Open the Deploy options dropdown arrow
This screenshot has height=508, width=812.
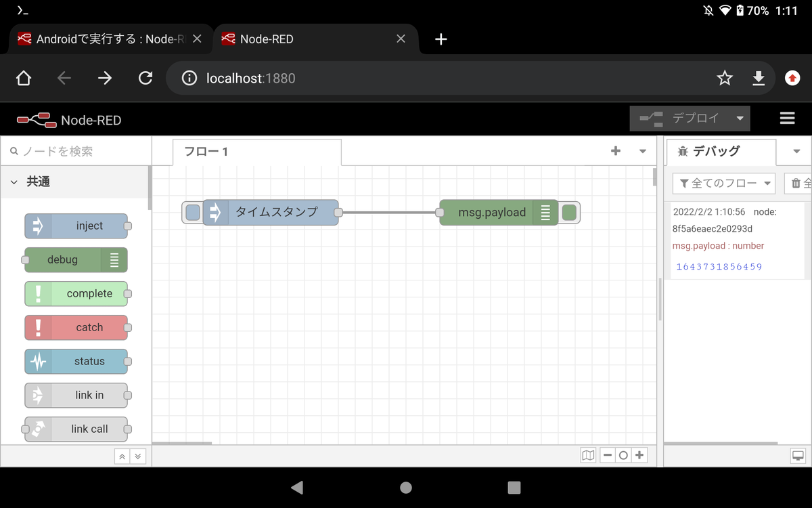[740, 119]
